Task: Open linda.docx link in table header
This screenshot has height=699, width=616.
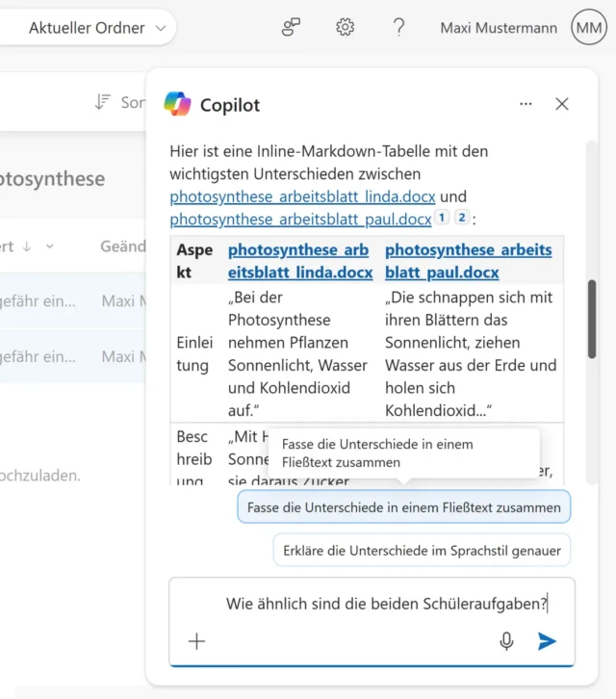Action: tap(300, 261)
